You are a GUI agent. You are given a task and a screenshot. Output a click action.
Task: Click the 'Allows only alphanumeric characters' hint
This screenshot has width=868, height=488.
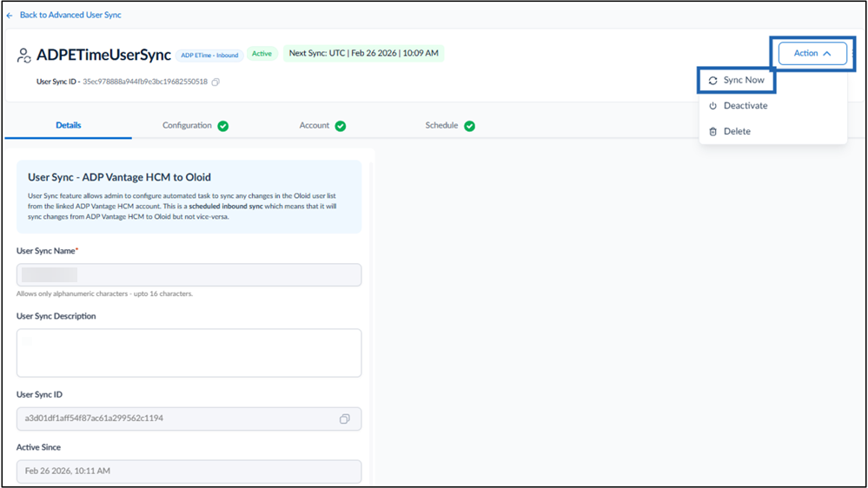click(x=104, y=293)
